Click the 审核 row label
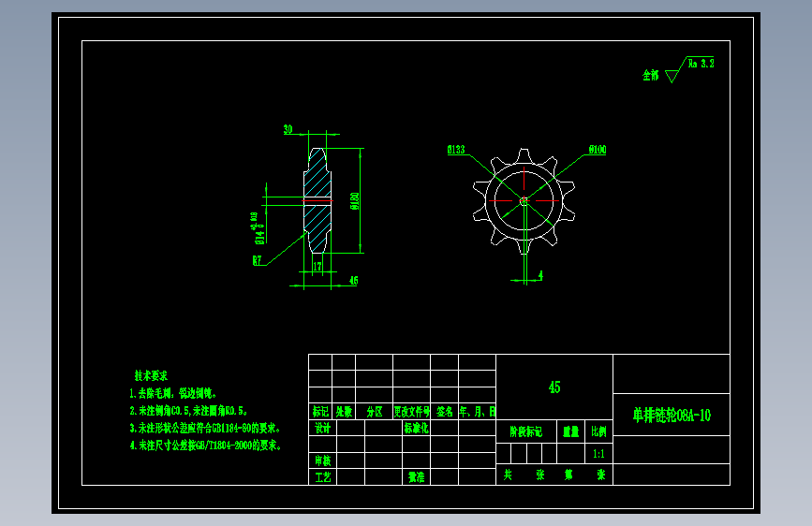 point(322,460)
